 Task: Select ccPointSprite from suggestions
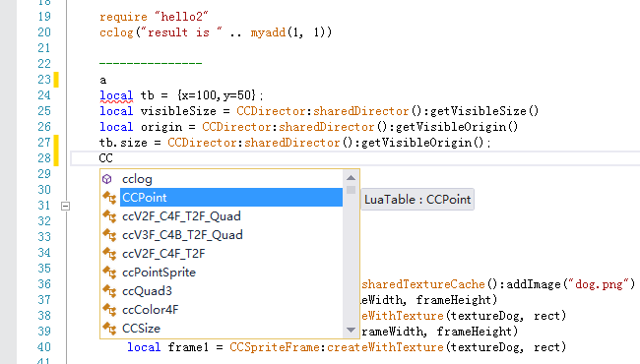pos(222,273)
